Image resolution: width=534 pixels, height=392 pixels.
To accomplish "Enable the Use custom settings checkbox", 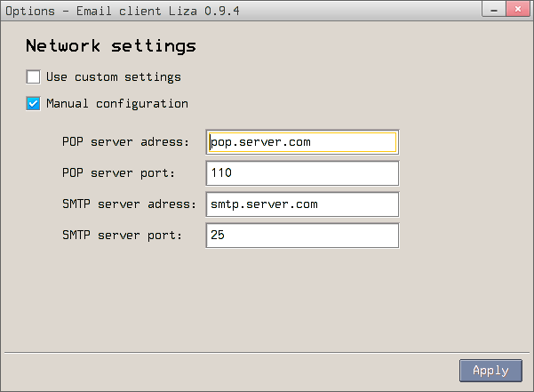I will 33,77.
